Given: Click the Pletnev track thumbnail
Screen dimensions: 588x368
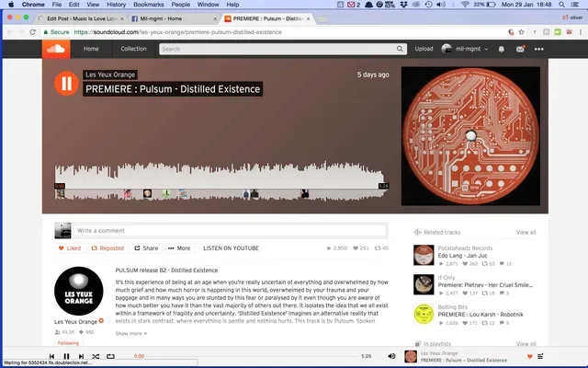Looking at the screenshot, I should pyautogui.click(x=424, y=284).
